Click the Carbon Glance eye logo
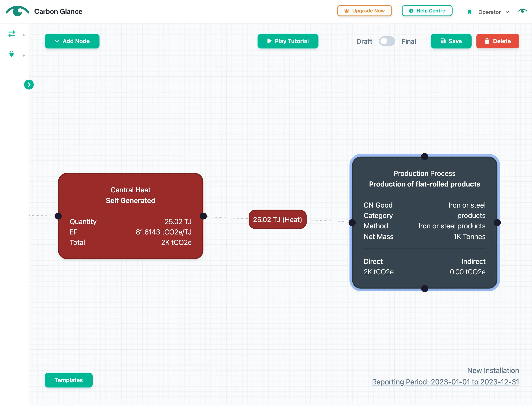Image resolution: width=532 pixels, height=406 pixels. coord(18,11)
